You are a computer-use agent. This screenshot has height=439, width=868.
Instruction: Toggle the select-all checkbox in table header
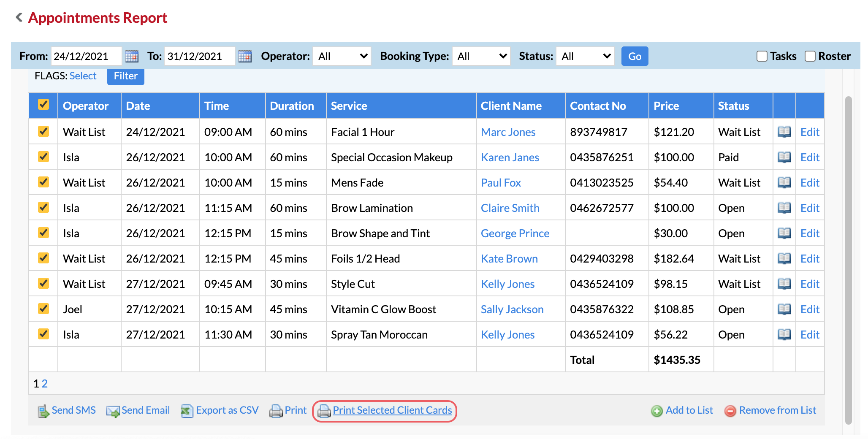click(43, 104)
